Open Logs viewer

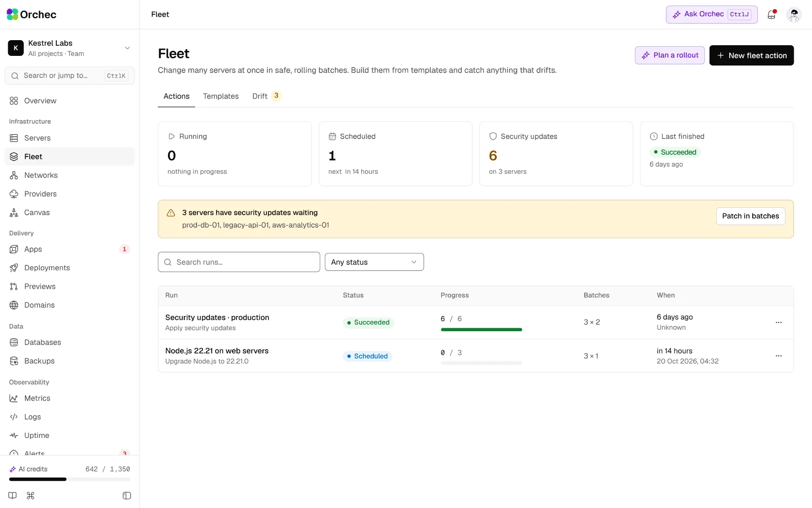pyautogui.click(x=70, y=417)
